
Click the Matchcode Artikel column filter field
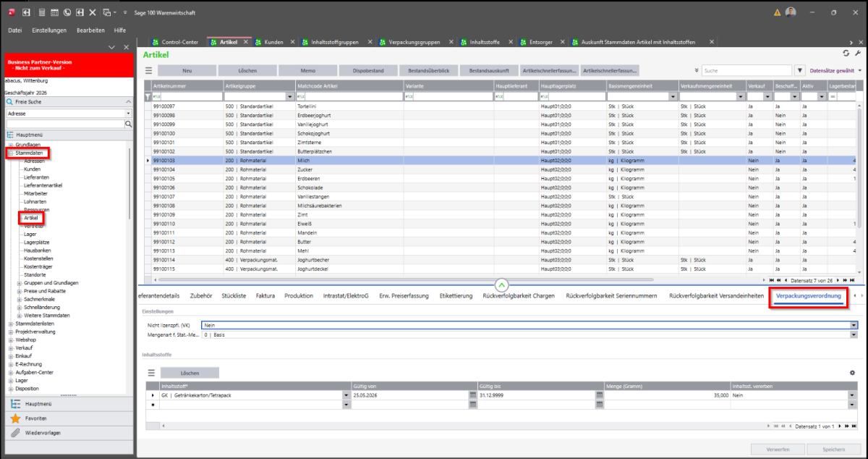click(349, 96)
